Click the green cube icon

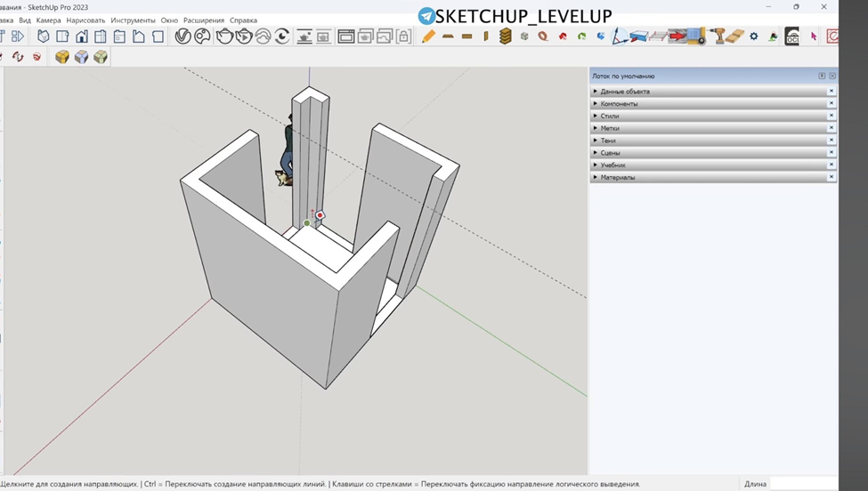pos(101,57)
